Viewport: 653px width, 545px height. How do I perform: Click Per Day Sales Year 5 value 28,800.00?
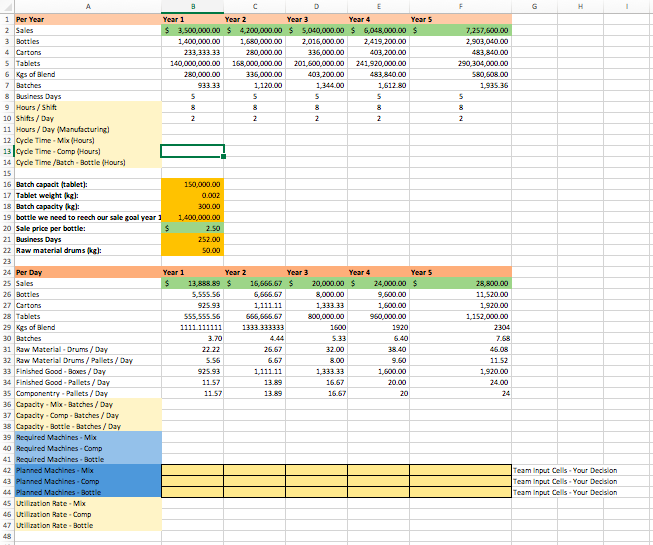tap(461, 283)
